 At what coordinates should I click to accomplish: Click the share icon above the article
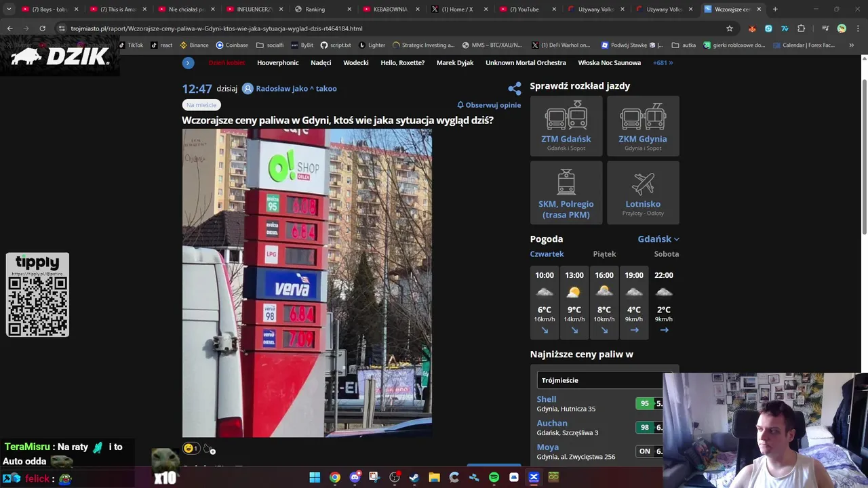point(515,89)
